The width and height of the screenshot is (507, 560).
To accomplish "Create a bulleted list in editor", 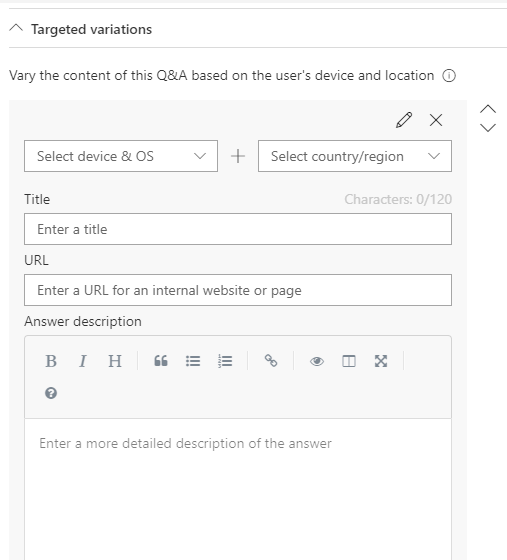I will [x=193, y=361].
